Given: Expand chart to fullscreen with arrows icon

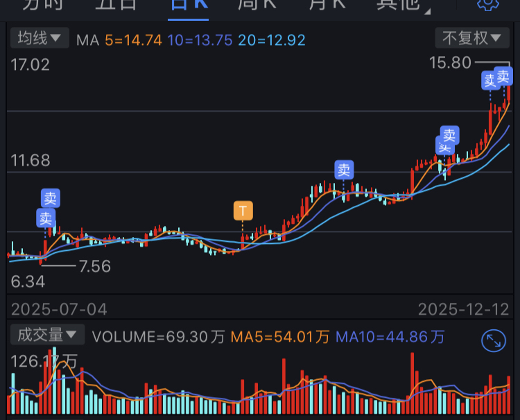Looking at the screenshot, I should coord(494,340).
